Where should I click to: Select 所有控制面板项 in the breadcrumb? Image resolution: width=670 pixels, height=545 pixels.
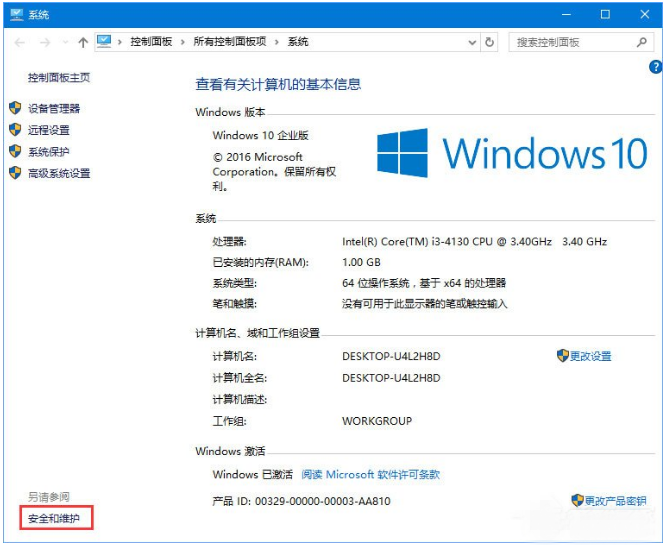230,42
